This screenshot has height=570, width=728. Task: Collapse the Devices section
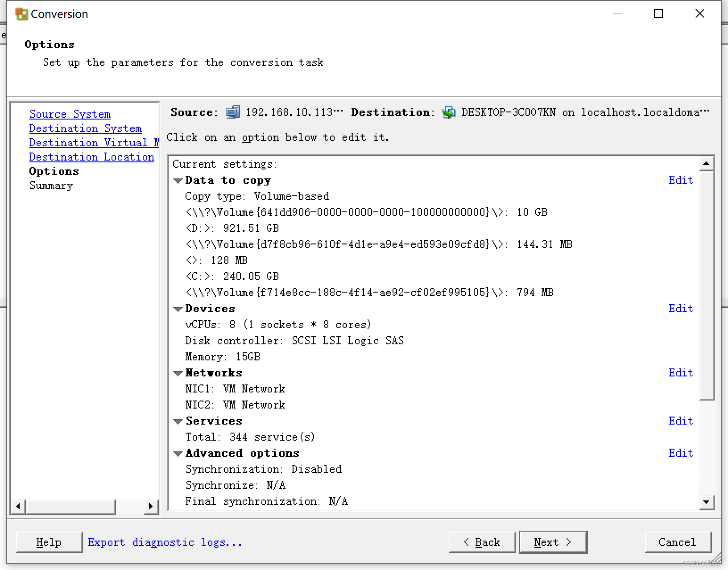coord(178,309)
